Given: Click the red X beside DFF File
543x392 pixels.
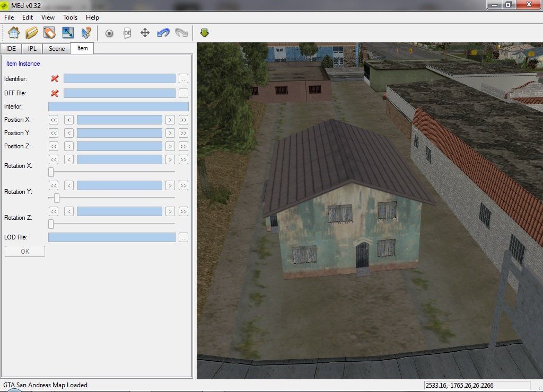Looking at the screenshot, I should click(x=55, y=93).
